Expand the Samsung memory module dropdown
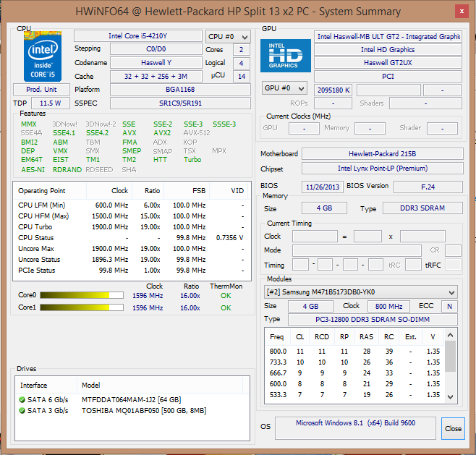The width and height of the screenshot is (476, 455). coord(361,292)
